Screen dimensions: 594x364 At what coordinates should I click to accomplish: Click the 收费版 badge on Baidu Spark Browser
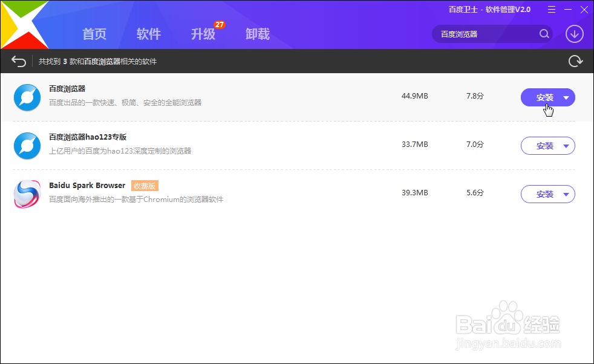click(x=145, y=186)
